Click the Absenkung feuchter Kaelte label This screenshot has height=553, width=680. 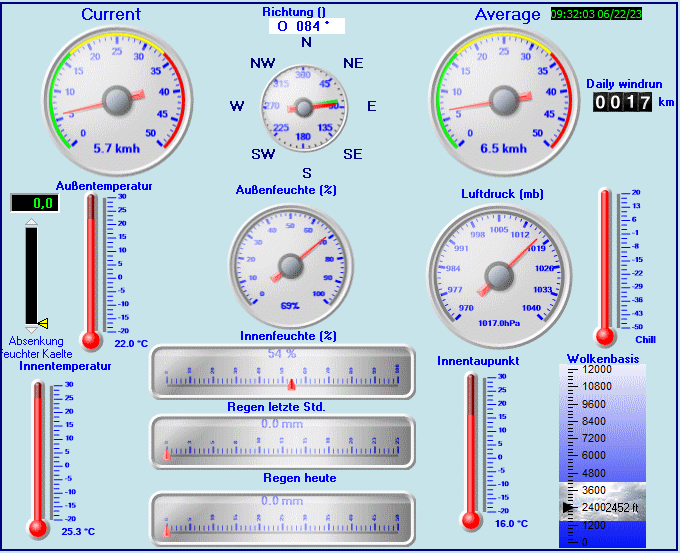(x=36, y=347)
